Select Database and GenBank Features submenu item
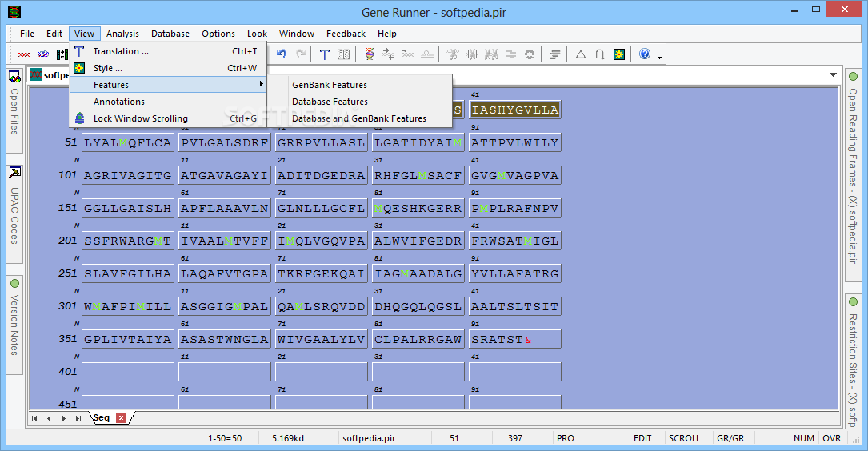Screen dimensions: 868x451 coord(359,118)
